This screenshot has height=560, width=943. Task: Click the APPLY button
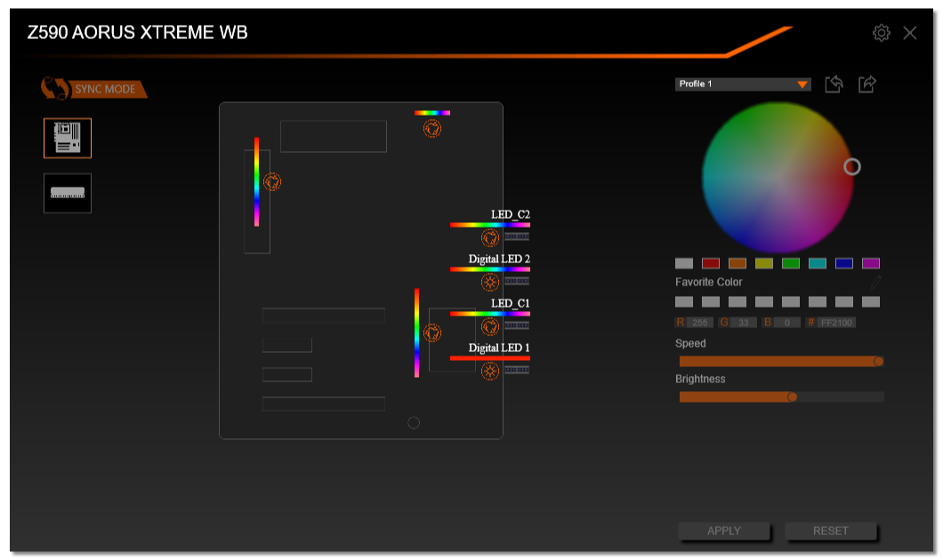[724, 531]
